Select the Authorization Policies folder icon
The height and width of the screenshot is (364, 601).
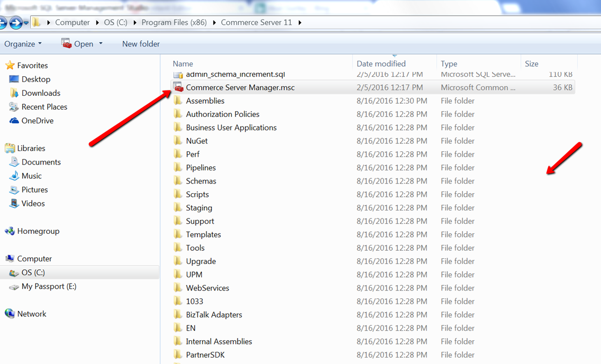click(177, 114)
